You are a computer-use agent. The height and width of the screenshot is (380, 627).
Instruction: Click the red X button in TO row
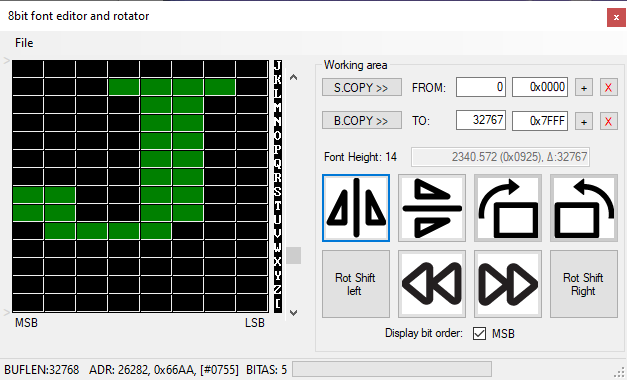609,121
